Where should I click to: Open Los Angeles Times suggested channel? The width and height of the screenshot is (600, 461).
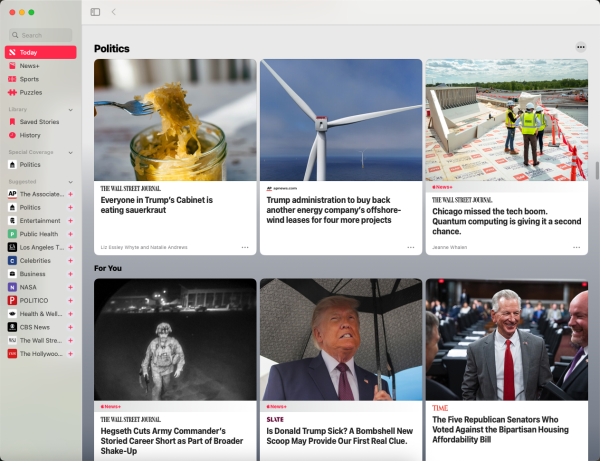tap(36, 248)
